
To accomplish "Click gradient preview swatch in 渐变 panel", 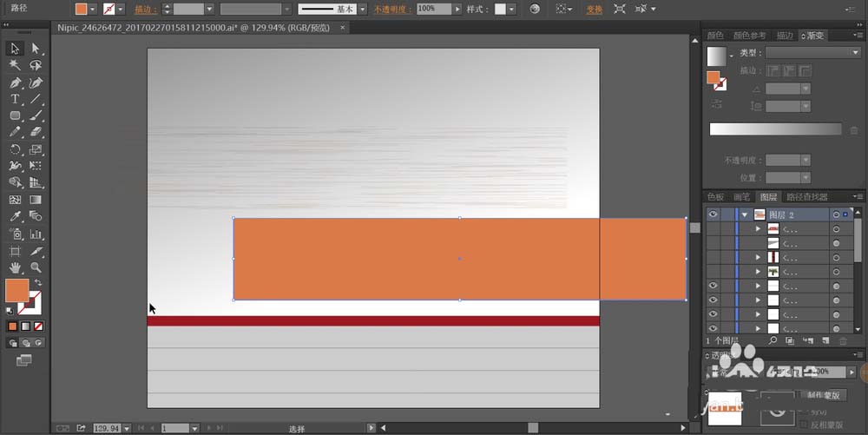I will [x=716, y=56].
